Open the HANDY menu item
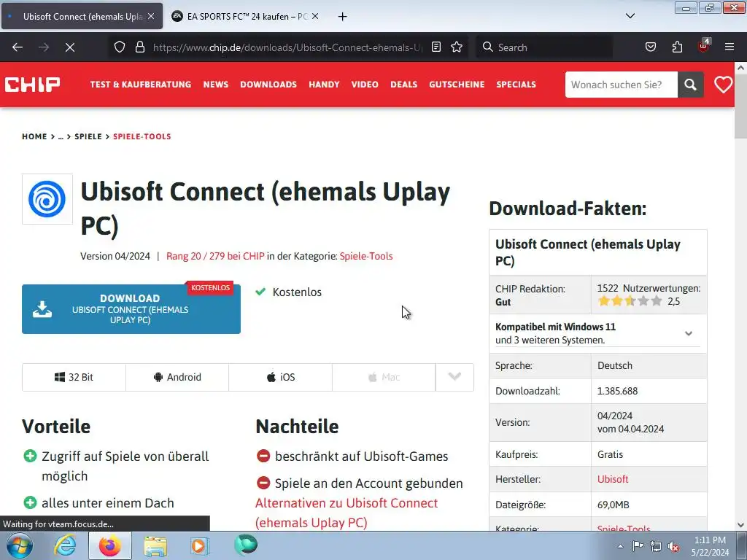The height and width of the screenshot is (560, 747). pos(324,85)
